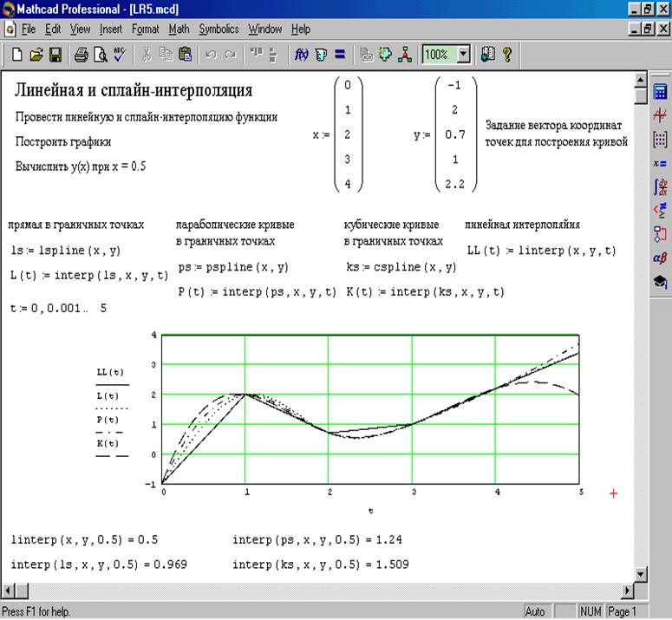The height and width of the screenshot is (620, 672).
Task: Run the spell check toolbar button
Action: [119, 55]
